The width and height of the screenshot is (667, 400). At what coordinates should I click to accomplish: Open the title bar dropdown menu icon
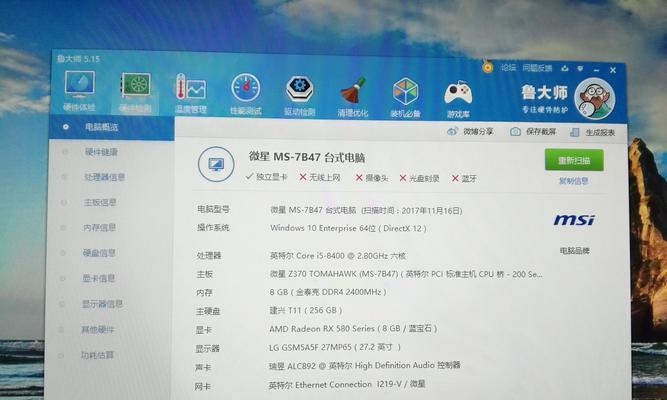pos(580,69)
